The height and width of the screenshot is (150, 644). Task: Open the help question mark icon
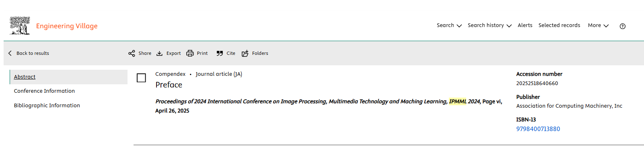[623, 26]
